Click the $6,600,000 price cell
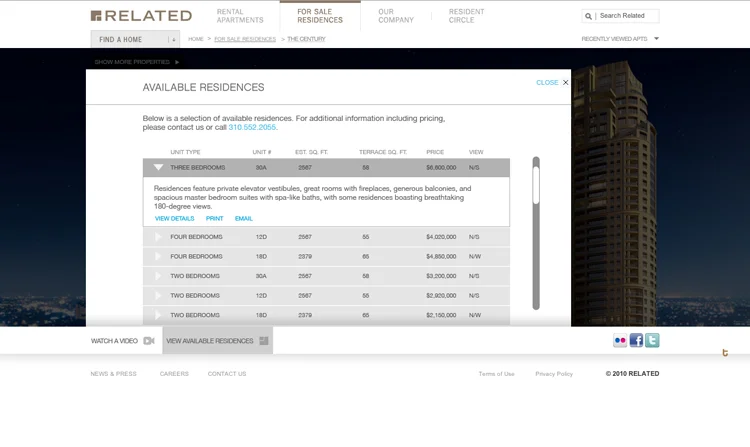Screen dimensions: 750x447 [x=441, y=168]
